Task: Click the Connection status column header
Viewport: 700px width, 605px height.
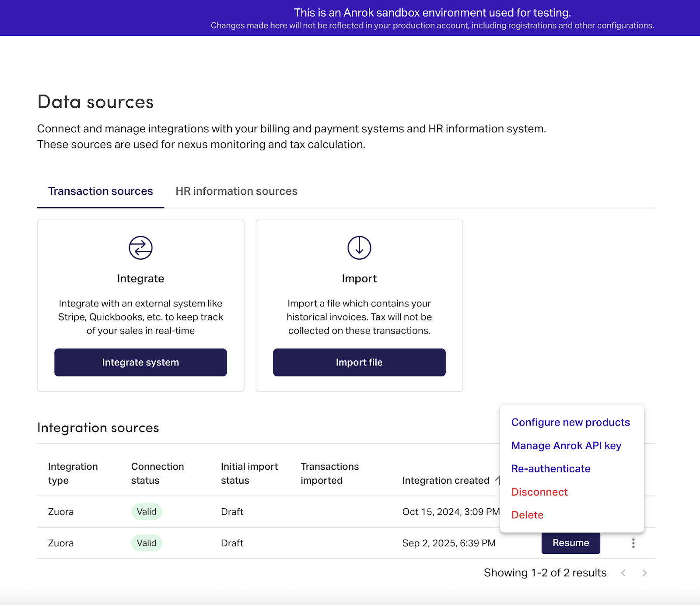Action: coord(157,473)
